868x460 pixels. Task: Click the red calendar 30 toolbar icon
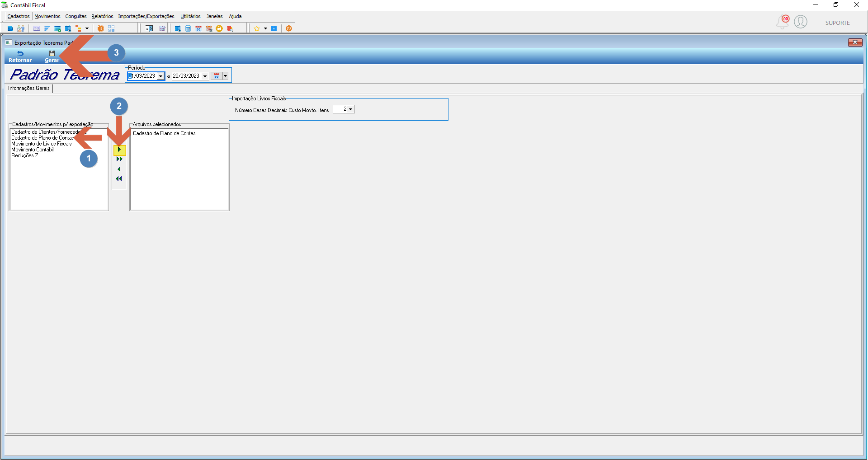tap(198, 28)
